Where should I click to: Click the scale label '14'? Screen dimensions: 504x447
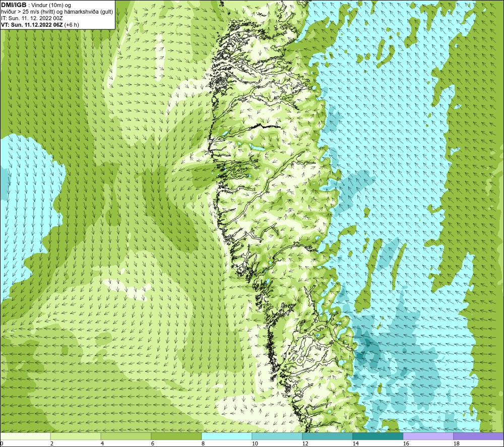tap(355, 444)
